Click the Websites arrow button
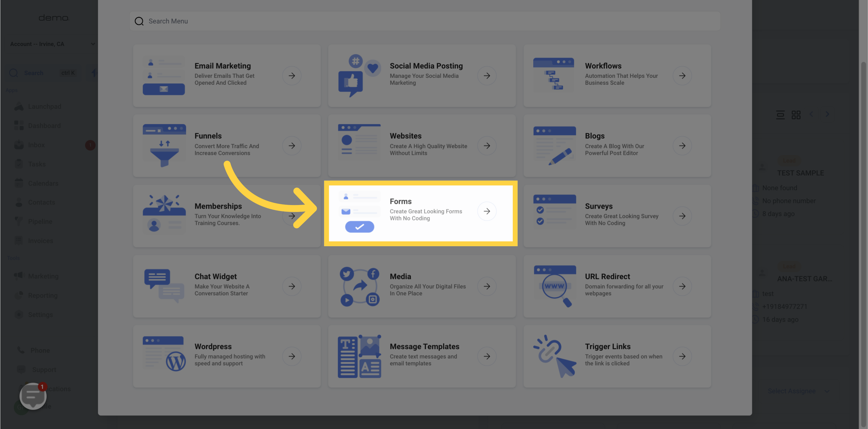The image size is (868, 429). pos(487,146)
